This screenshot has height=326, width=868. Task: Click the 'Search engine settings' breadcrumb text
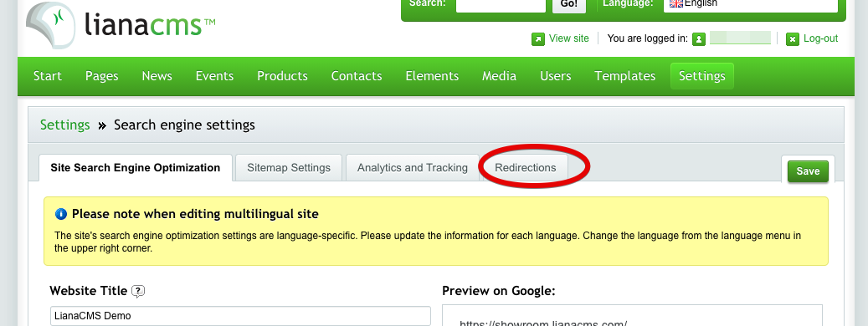click(x=184, y=125)
